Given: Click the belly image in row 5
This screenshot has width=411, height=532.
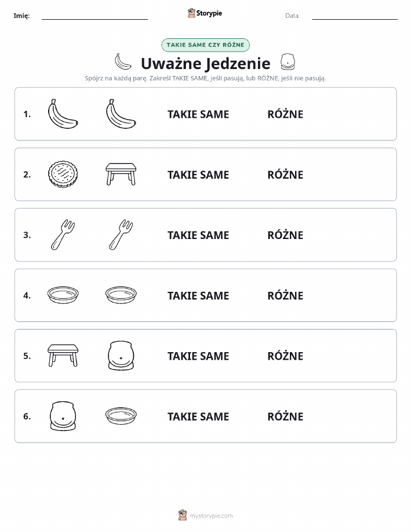Looking at the screenshot, I should pos(121,356).
